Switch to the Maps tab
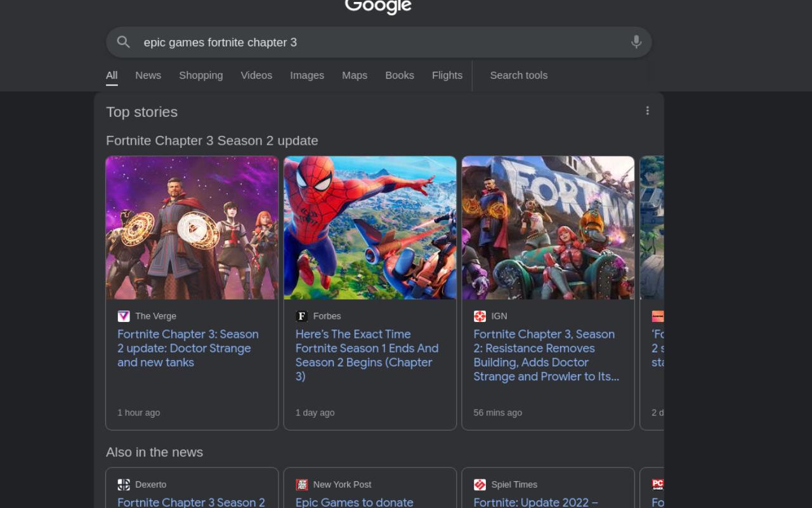Viewport: 812px width, 508px height. pyautogui.click(x=355, y=75)
